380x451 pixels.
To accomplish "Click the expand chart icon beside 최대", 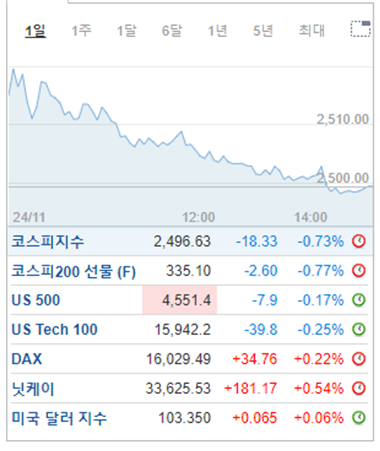I will 360,29.
